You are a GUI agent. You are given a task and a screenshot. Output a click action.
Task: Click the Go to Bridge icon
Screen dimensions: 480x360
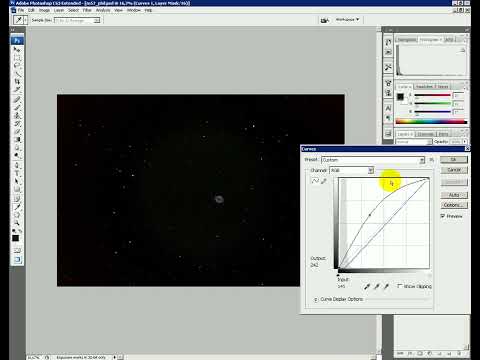(324, 20)
